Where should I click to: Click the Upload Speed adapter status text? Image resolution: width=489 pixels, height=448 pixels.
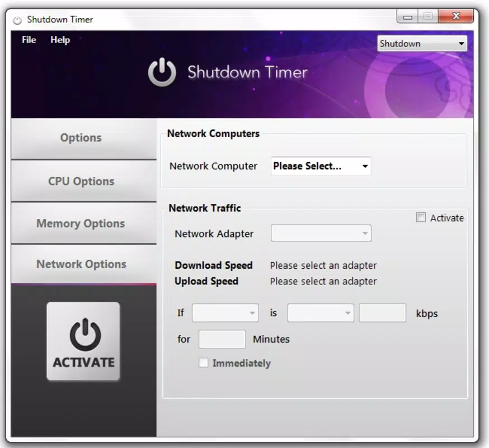323,281
